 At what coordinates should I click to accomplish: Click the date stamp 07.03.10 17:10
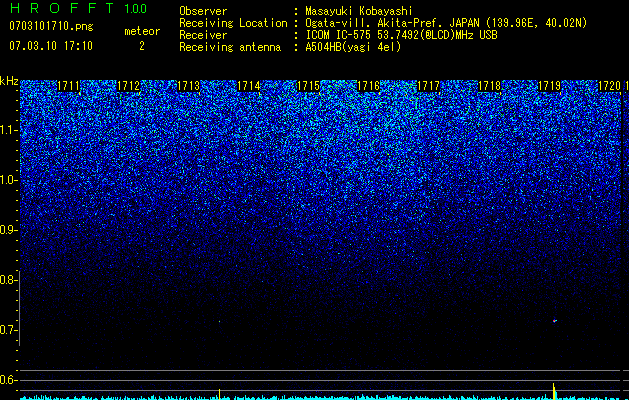tap(51, 46)
